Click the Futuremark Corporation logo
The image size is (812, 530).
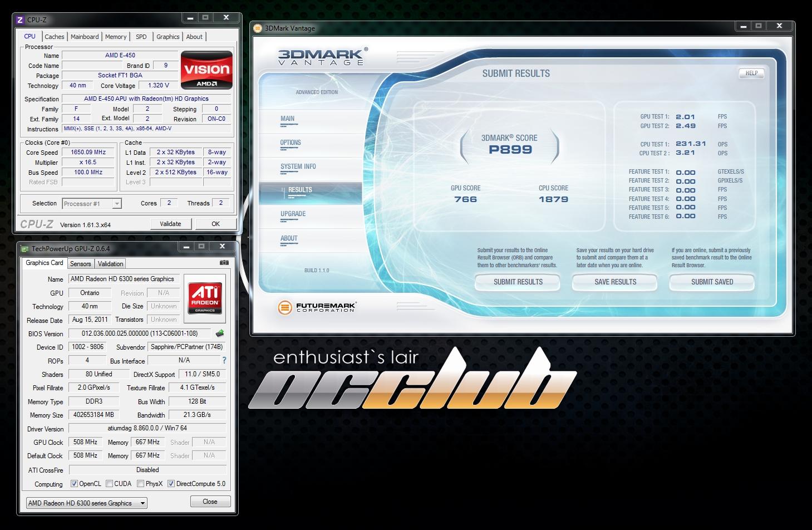click(x=316, y=307)
